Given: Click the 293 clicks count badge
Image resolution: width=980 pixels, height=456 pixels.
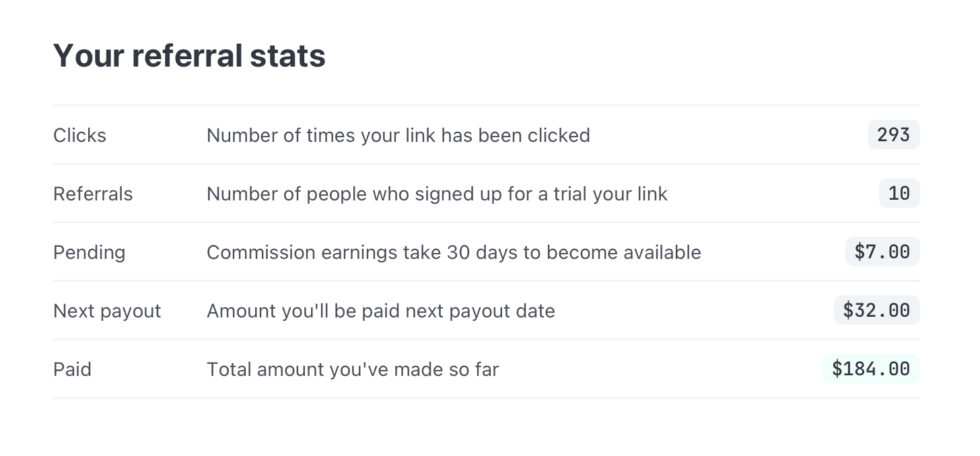Looking at the screenshot, I should click(x=893, y=135).
